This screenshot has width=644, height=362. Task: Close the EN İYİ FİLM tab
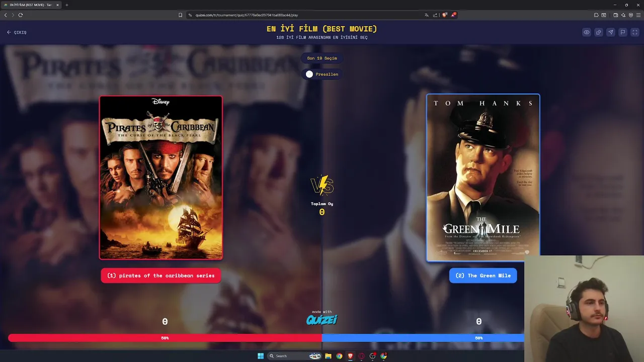(57, 5)
